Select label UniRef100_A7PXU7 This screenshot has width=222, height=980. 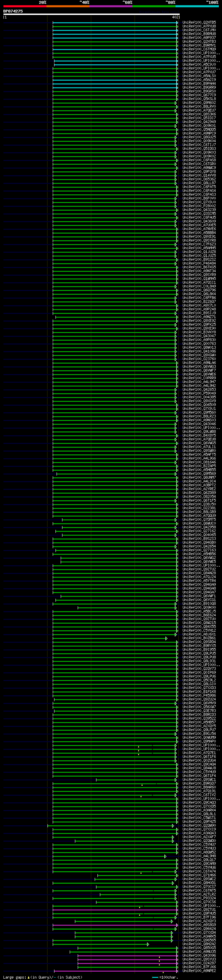click(x=199, y=72)
